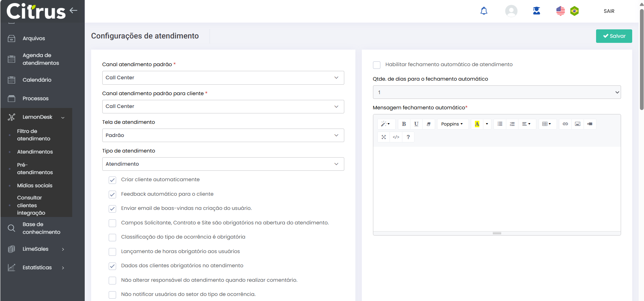The width and height of the screenshot is (644, 301).
Task: Go to Mídias sociais in the sidebar
Action: pyautogui.click(x=35, y=186)
